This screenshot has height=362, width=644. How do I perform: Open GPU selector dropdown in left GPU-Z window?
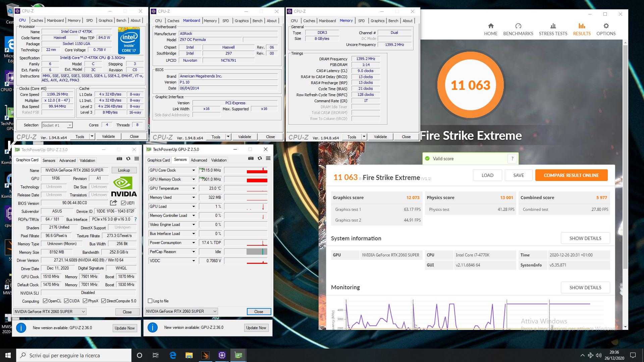click(x=50, y=312)
